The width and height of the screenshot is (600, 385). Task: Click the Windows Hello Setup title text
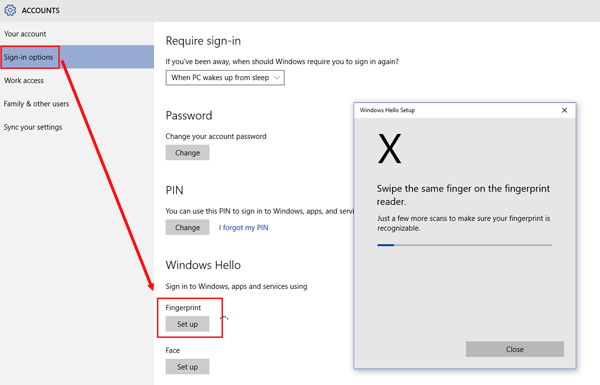tap(387, 110)
